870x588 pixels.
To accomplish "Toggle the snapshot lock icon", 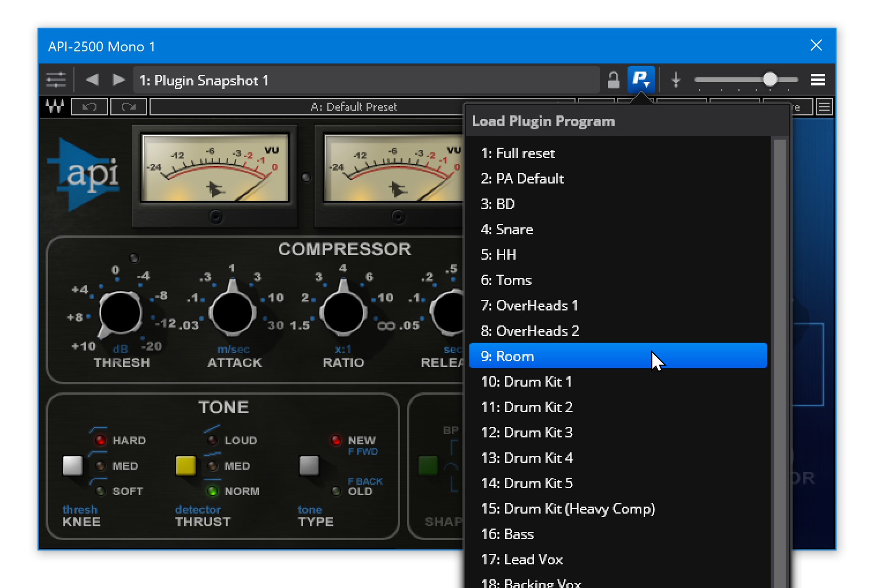I will [x=614, y=80].
